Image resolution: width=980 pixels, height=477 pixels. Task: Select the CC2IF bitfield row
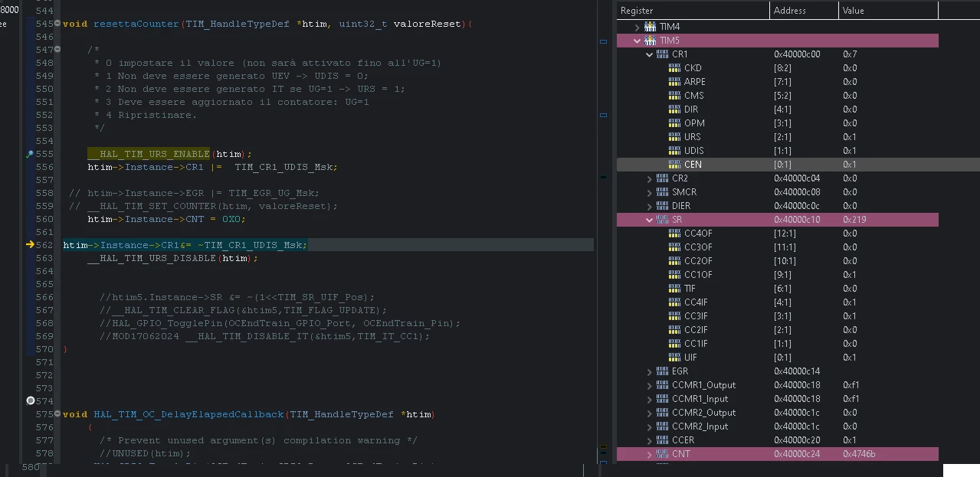pos(778,330)
